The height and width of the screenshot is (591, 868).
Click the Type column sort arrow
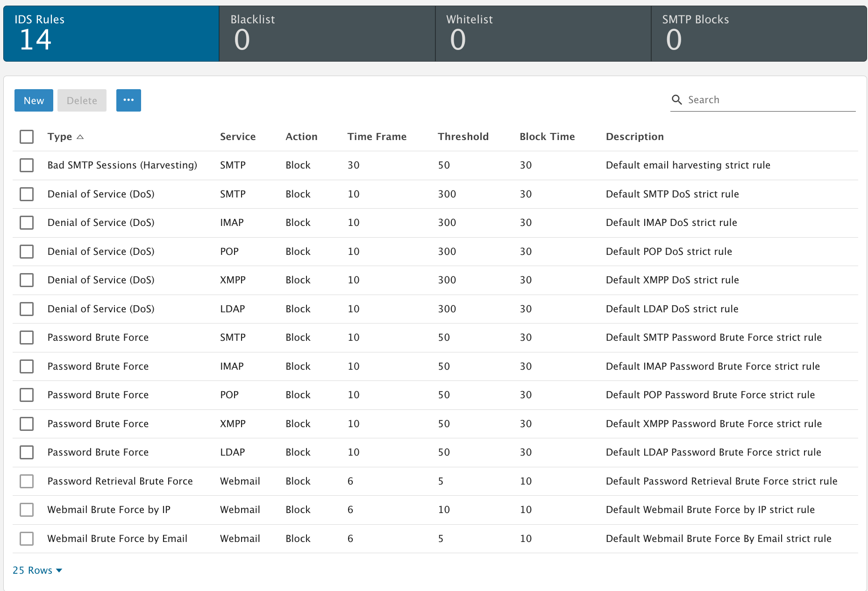(x=80, y=137)
